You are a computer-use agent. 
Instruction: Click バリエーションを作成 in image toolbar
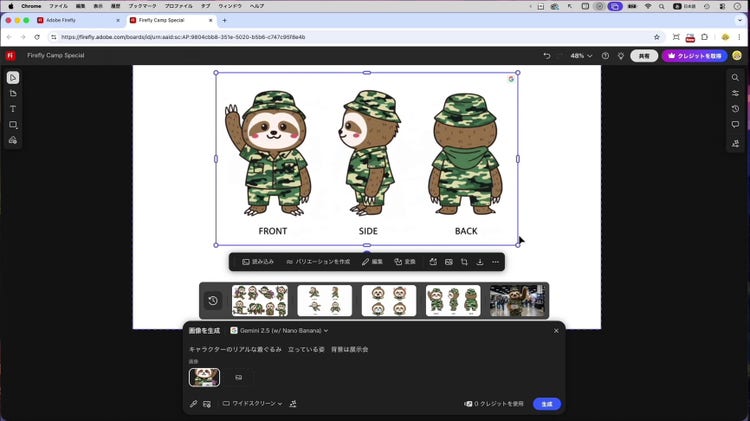pyautogui.click(x=318, y=262)
